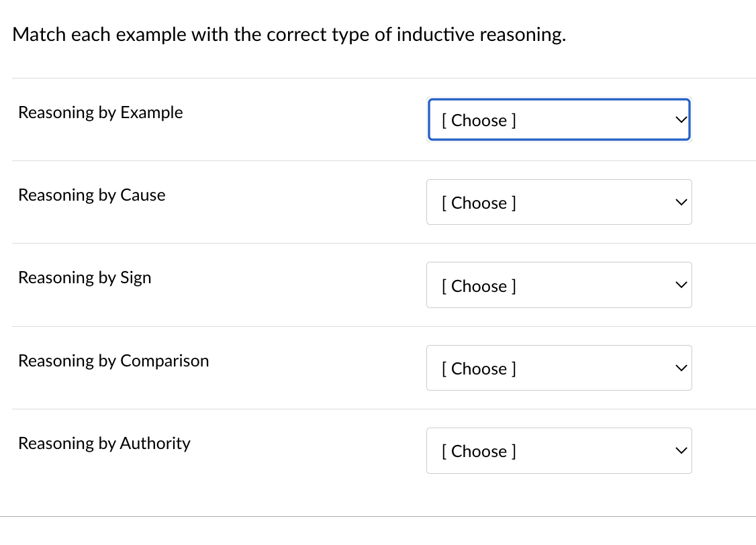This screenshot has height=545, width=756.
Task: Click the chevron on the Reasoning by Sign selector
Action: click(x=680, y=285)
